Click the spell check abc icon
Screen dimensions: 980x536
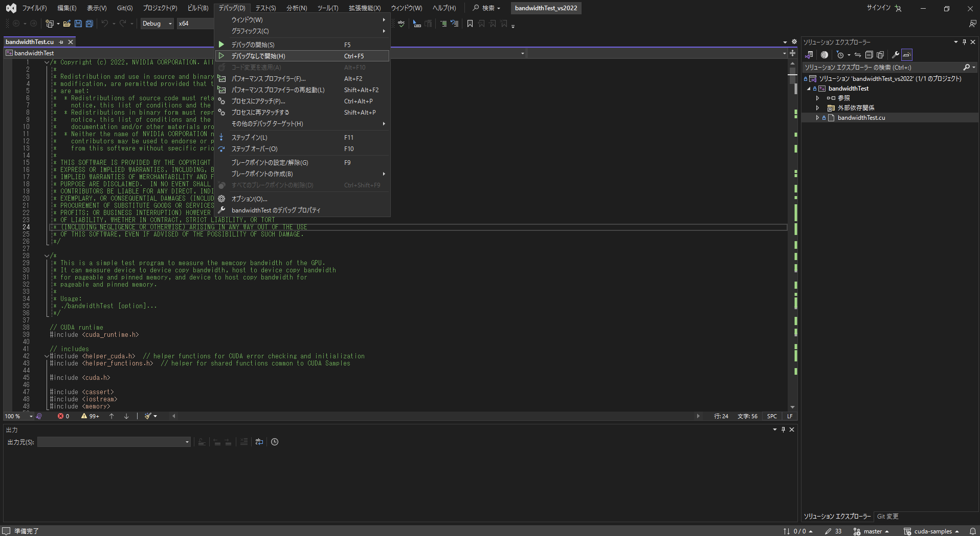click(401, 24)
